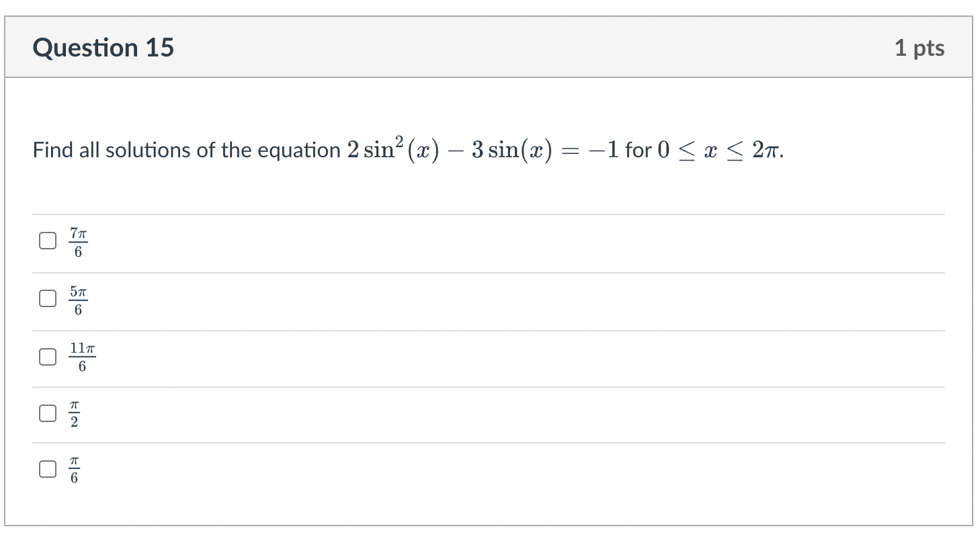The width and height of the screenshot is (980, 539).
Task: Check the 7π/6 answer checkbox
Action: (46, 240)
